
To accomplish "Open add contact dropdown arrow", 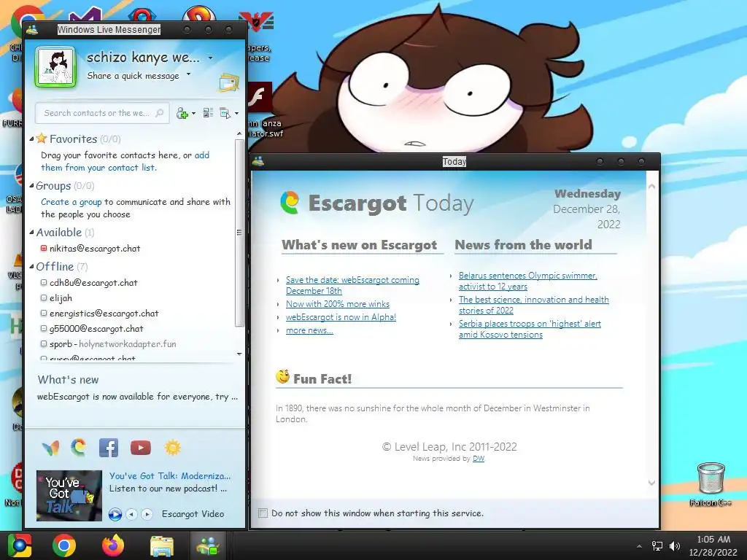I will [193, 113].
